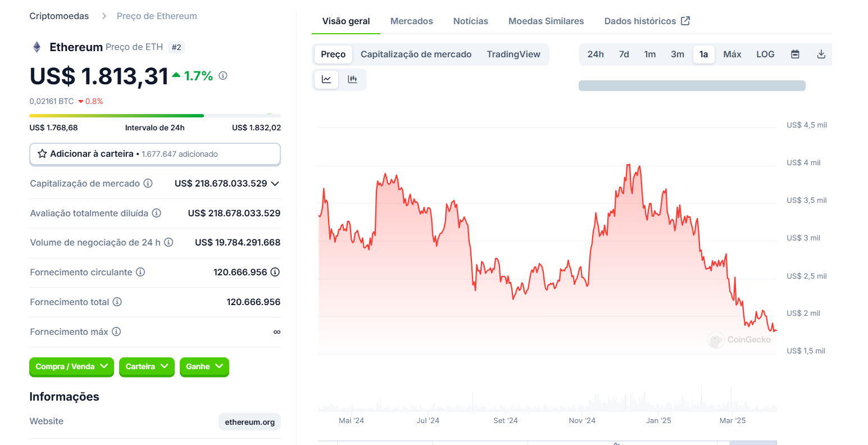This screenshot has height=445, width=868.
Task: Click the Jan '25 axis label
Action: 658,421
